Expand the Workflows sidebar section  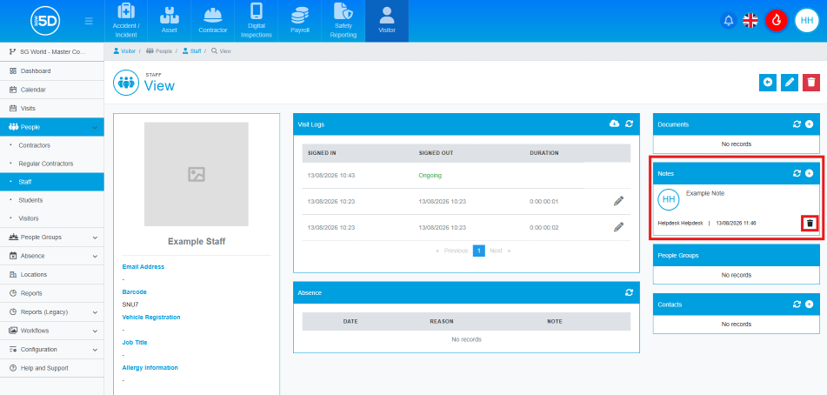52,331
